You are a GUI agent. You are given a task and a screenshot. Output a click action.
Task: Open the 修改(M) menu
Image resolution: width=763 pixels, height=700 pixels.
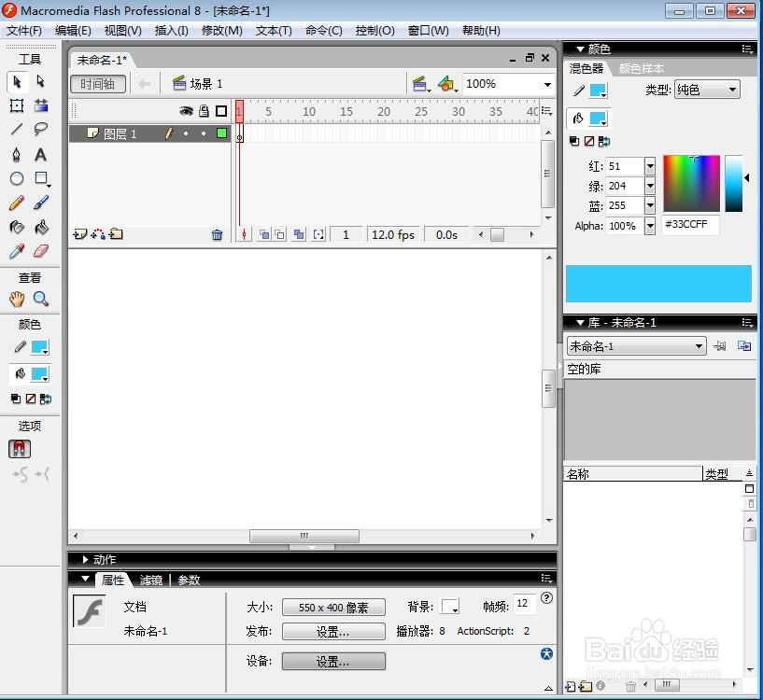point(222,31)
